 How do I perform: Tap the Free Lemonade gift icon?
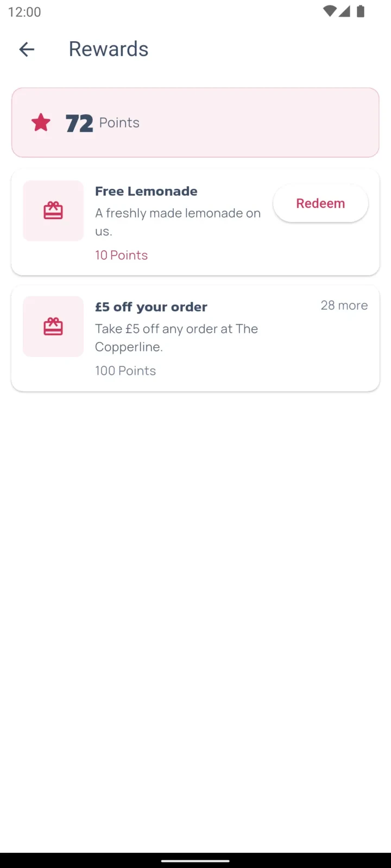tap(53, 210)
